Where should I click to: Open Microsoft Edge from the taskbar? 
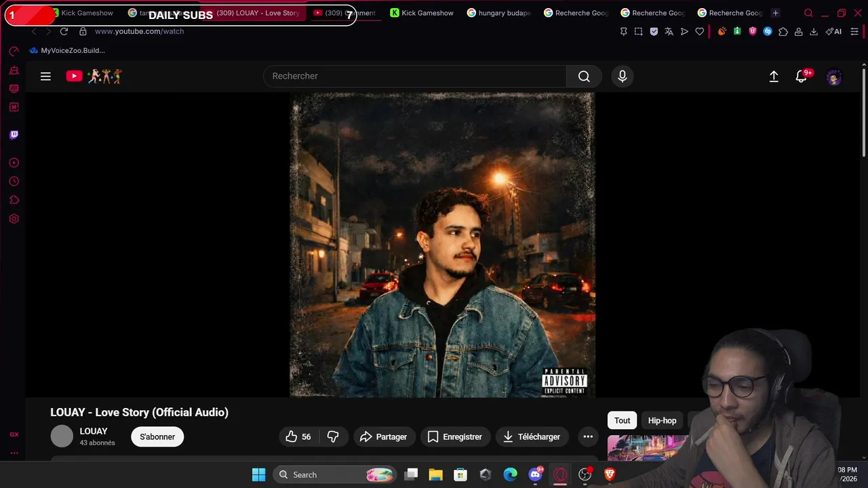510,474
